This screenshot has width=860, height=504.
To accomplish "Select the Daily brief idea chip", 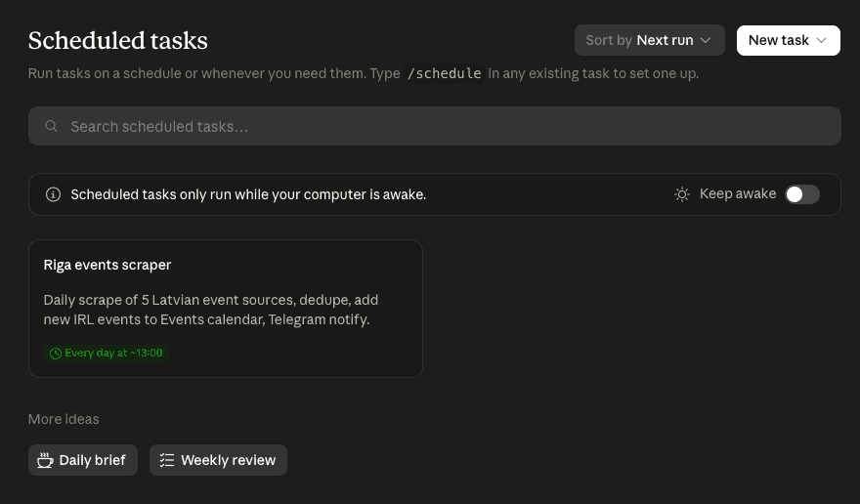I will pos(83,460).
